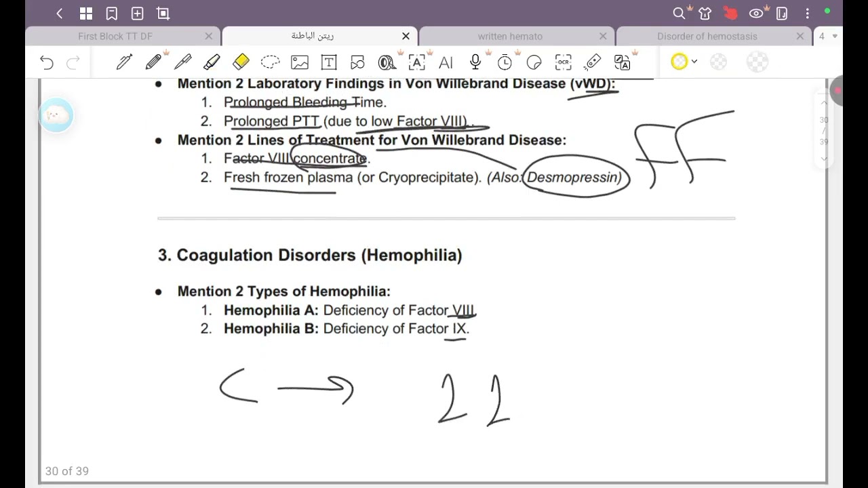Open the AI assistant tool

click(446, 62)
